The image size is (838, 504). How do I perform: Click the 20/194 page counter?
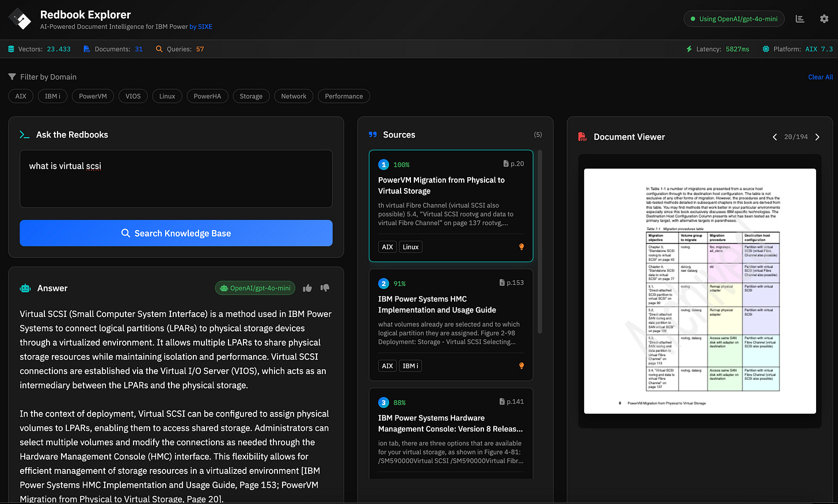(x=796, y=137)
